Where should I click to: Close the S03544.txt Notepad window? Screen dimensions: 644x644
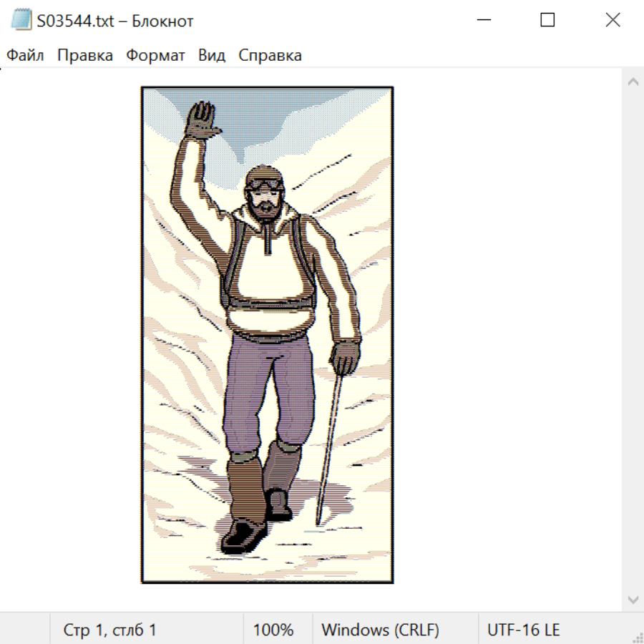[613, 21]
